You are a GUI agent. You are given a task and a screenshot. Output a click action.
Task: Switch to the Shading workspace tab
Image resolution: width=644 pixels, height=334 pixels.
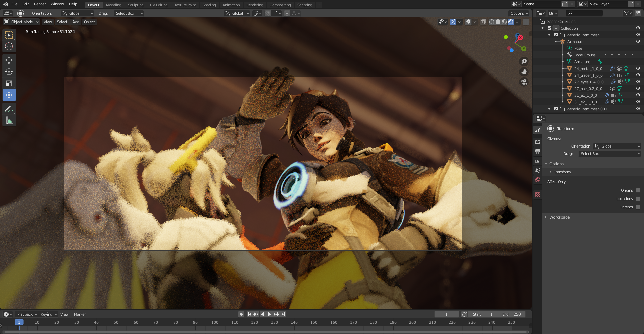(x=209, y=5)
